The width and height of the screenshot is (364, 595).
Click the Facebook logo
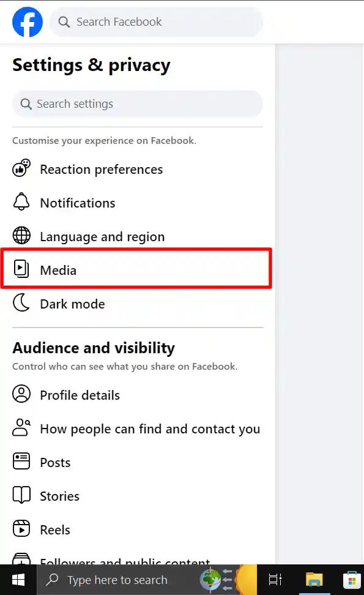[27, 21]
